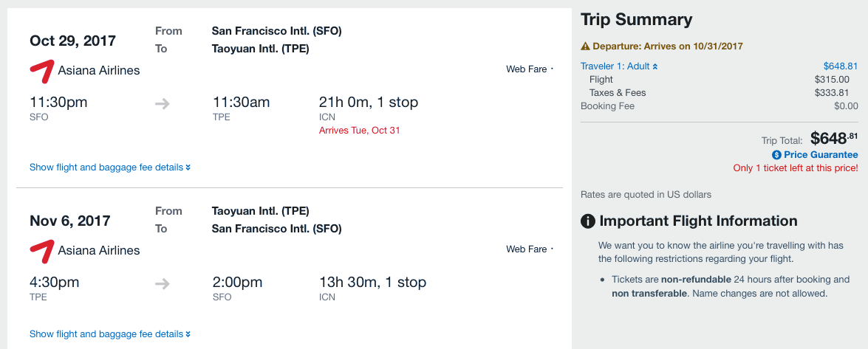Click the Web Fare label on the outbound flight

527,69
